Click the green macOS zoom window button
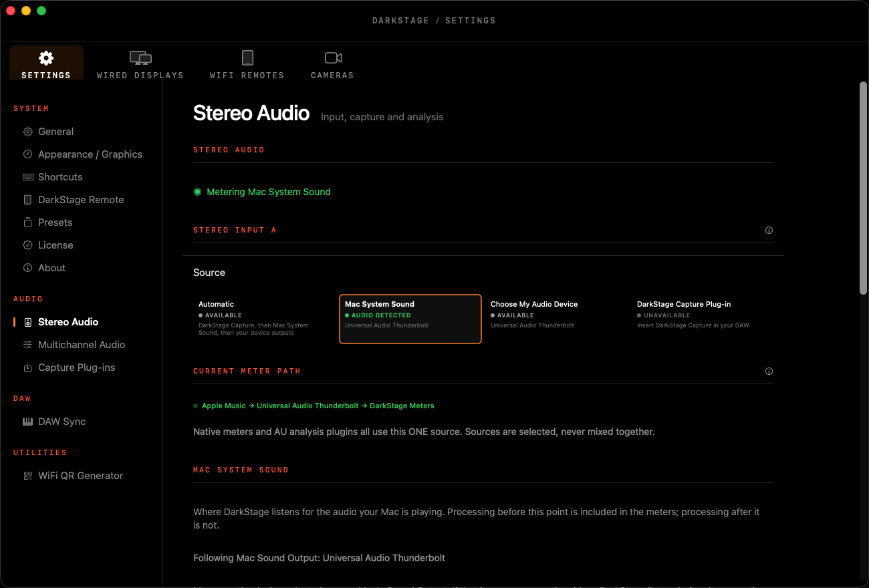 click(x=41, y=11)
